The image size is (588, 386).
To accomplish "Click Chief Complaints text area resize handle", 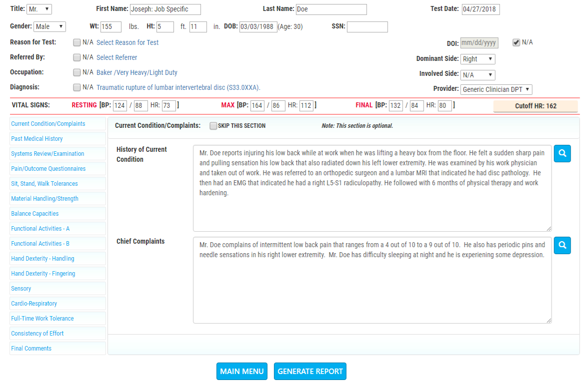I will pos(549,321).
